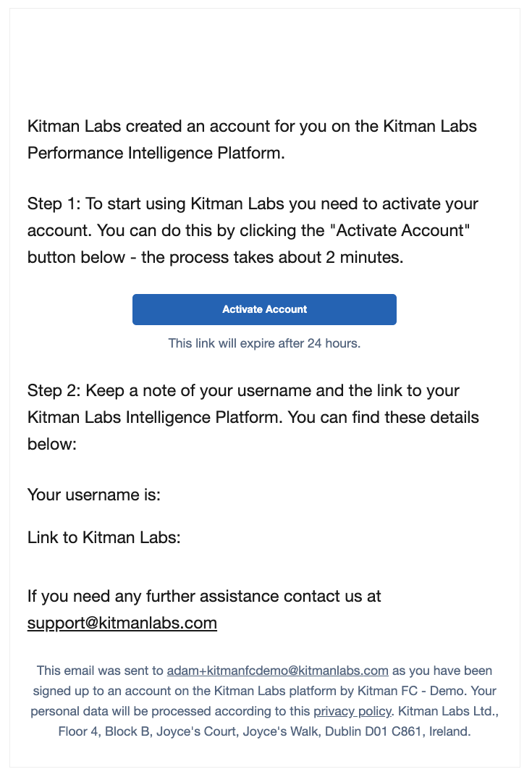Viewport: 532px width, 777px height.
Task: Click the 'Your username is:' line
Action: point(93,495)
